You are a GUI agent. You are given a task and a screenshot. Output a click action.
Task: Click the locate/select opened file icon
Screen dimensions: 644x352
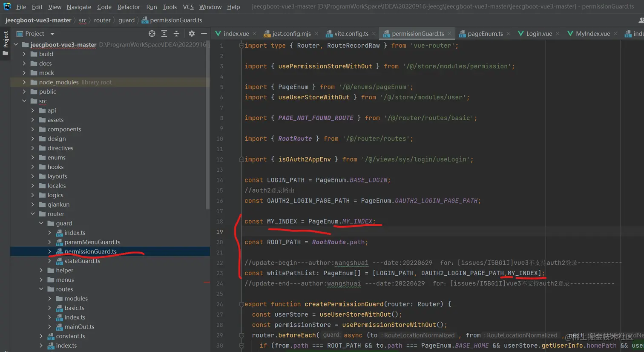(152, 34)
